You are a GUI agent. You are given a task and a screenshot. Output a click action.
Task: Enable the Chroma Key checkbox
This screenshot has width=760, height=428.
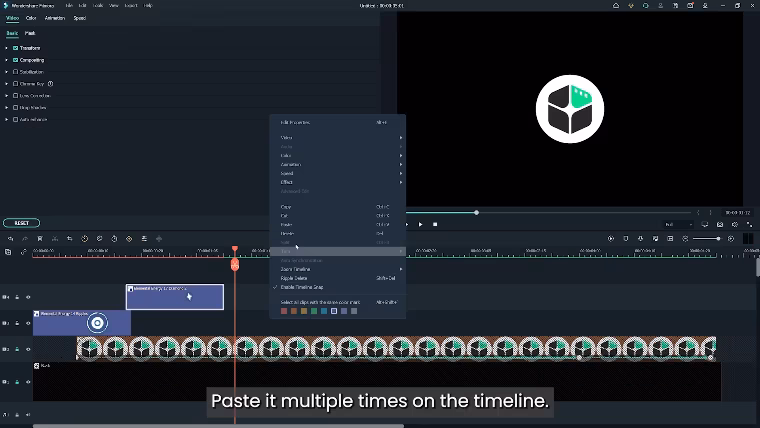click(16, 84)
